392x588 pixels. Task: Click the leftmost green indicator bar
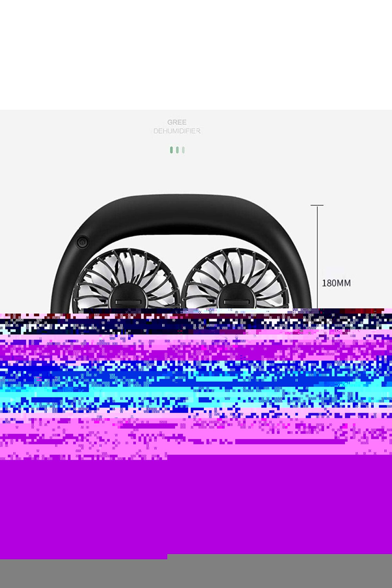coord(171,150)
